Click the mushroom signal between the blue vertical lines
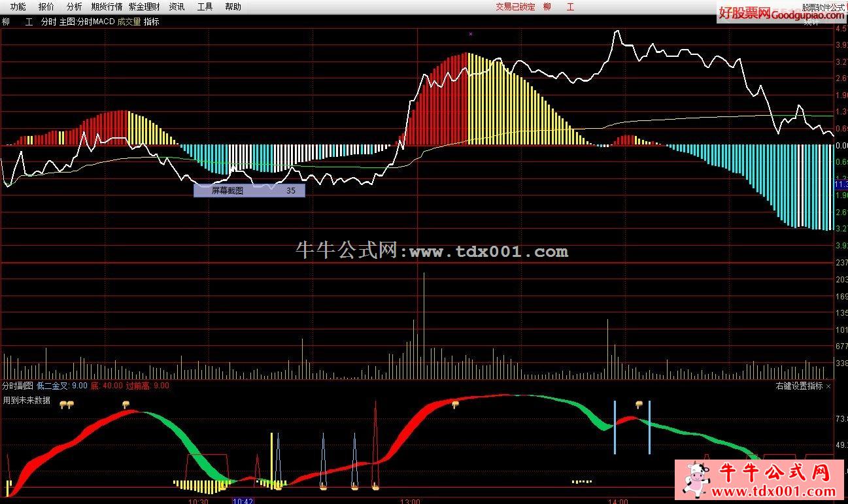This screenshot has height=504, width=848. [639, 405]
